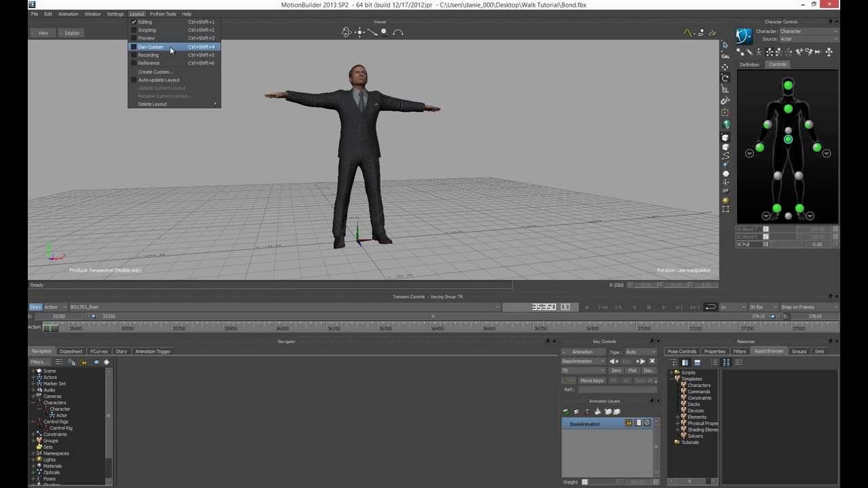Screen dimensions: 868x488
Task: Open the Delete Layout submenu
Action: pos(174,104)
